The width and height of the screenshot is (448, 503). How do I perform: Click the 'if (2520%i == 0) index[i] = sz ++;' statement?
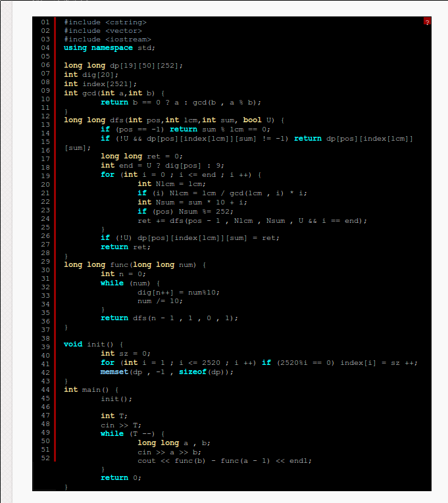pos(339,363)
